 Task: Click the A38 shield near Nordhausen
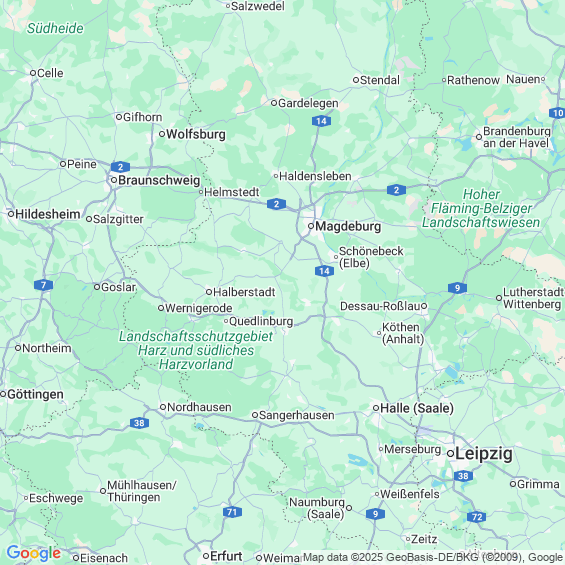pyautogui.click(x=139, y=423)
